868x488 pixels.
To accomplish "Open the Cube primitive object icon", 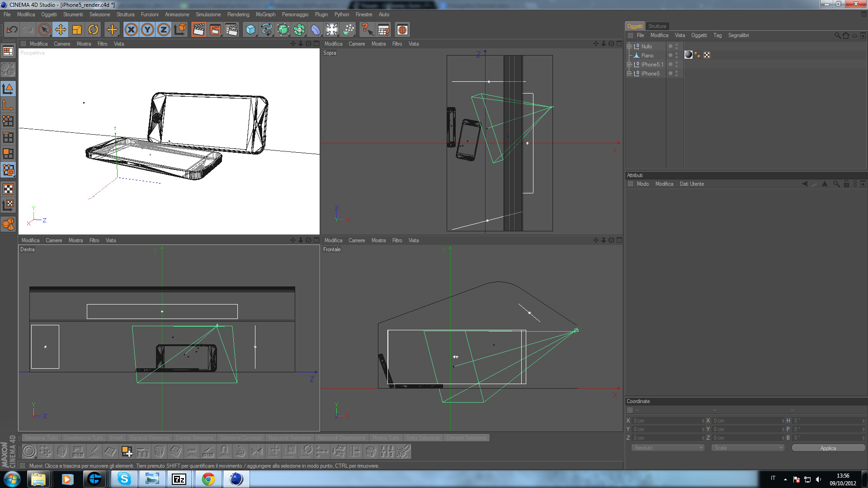I will point(250,30).
